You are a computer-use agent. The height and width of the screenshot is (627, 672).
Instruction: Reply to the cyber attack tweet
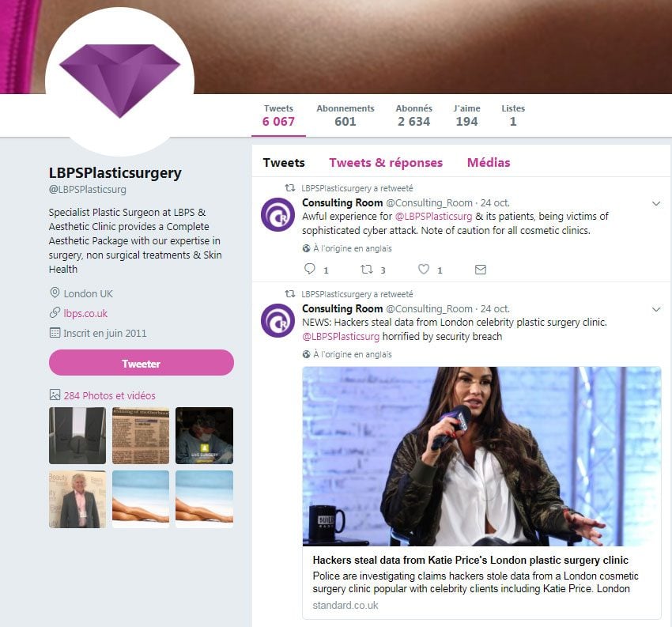point(309,269)
